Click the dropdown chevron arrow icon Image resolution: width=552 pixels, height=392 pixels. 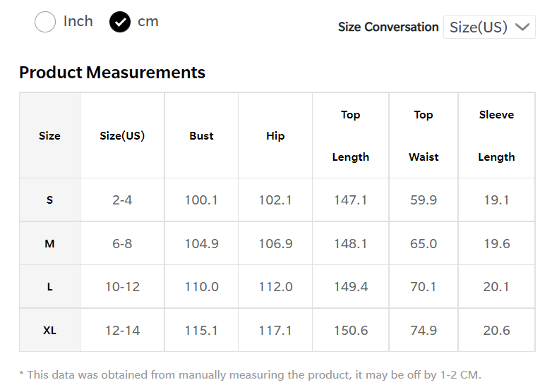tap(522, 27)
